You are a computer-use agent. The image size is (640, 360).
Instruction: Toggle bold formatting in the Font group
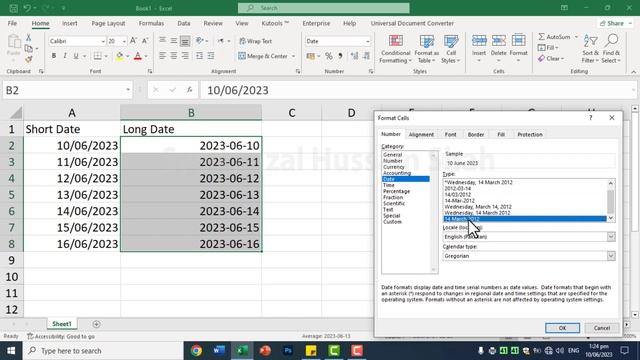tap(53, 56)
